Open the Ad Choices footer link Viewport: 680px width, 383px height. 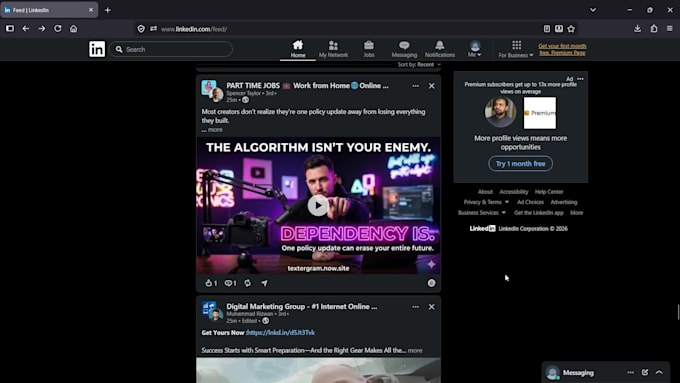pos(530,202)
